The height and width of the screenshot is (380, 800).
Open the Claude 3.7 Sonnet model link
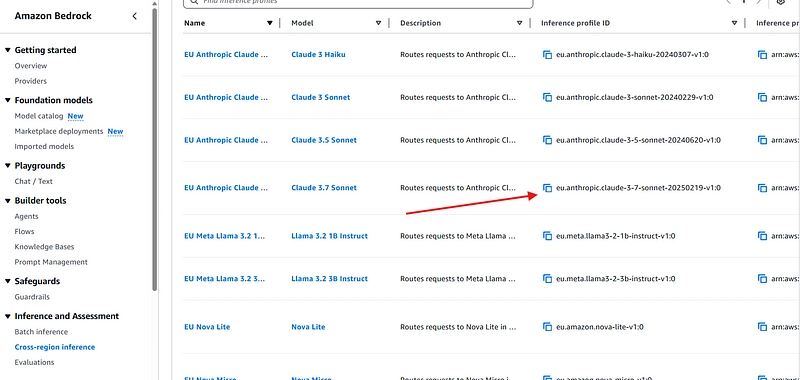pyautogui.click(x=324, y=188)
